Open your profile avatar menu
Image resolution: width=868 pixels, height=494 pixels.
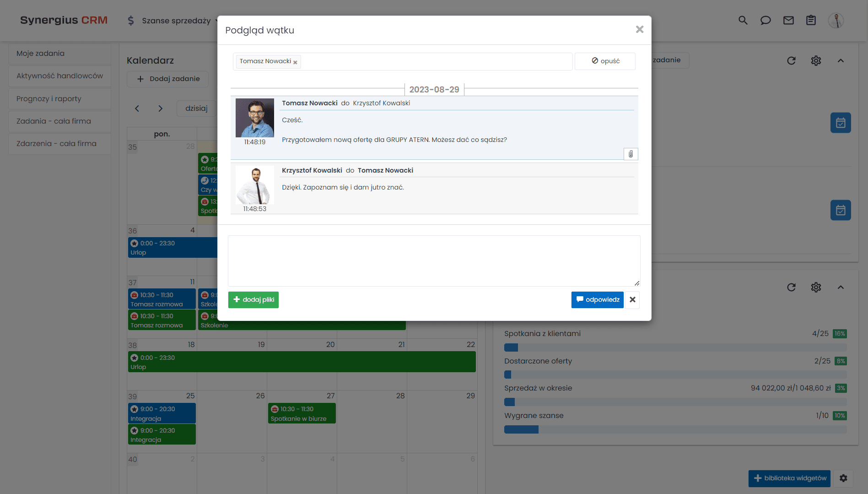coord(836,20)
